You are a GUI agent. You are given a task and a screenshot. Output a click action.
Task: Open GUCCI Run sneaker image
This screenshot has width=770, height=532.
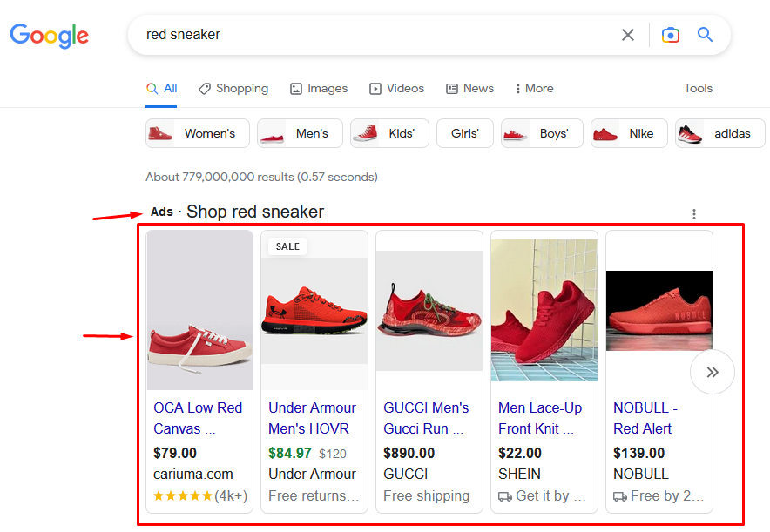point(429,310)
